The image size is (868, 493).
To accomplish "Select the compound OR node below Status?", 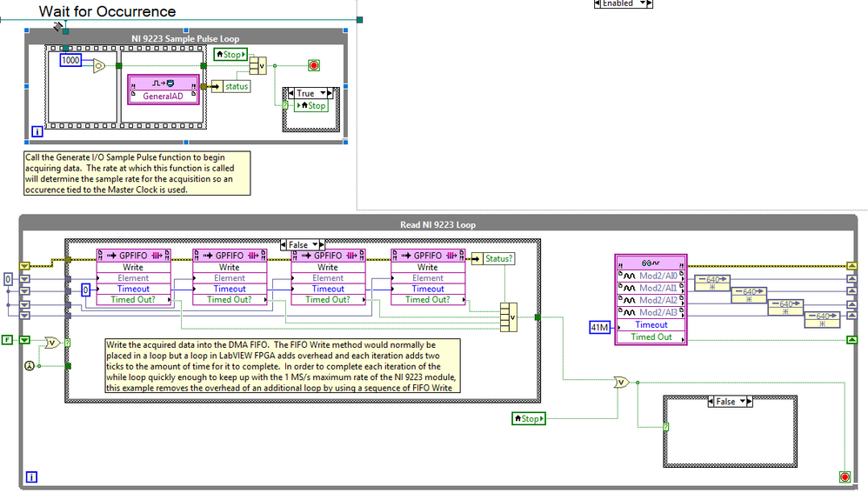I will tap(509, 317).
